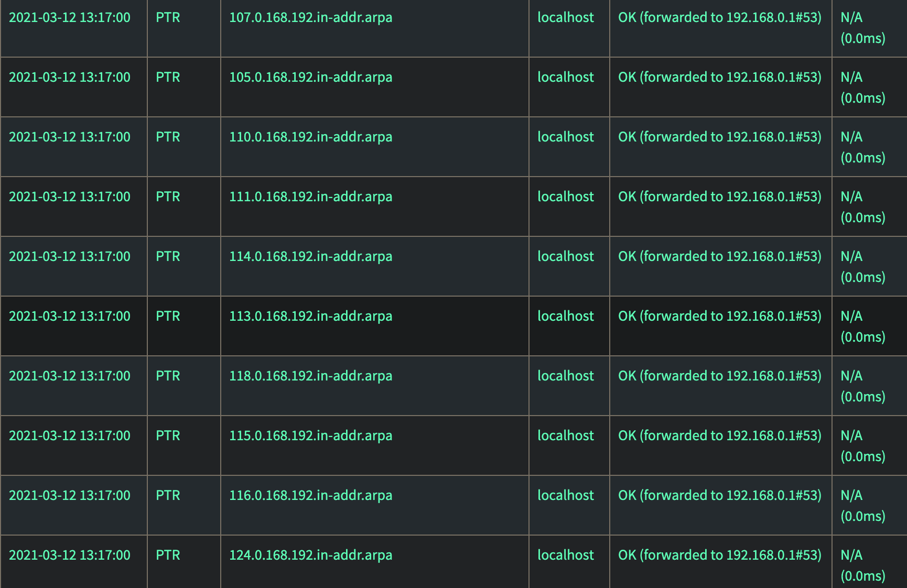Select domain 110.0.168.192.in-addr.arpa
This screenshot has height=588, width=907.
310,137
